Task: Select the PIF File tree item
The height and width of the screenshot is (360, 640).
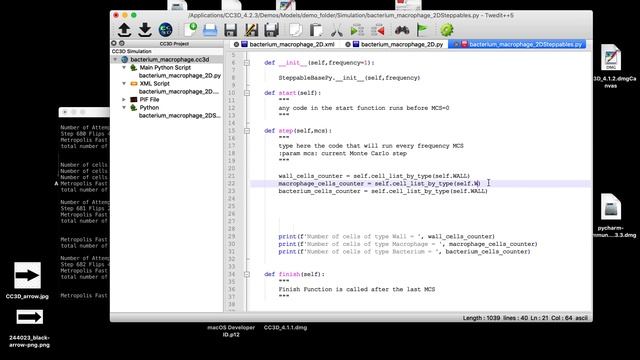Action: pos(149,100)
